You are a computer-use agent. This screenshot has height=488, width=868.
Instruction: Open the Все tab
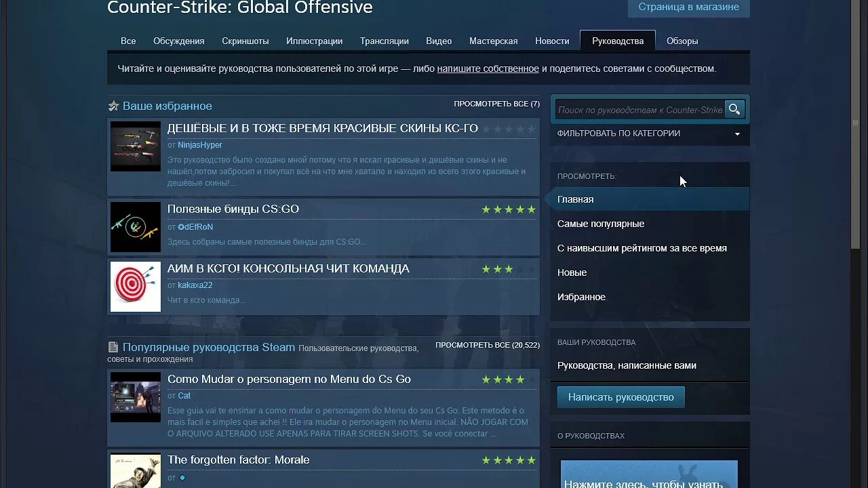tap(128, 41)
